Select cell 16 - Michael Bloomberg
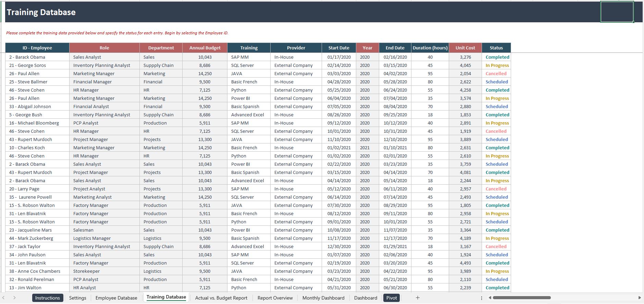This screenshot has width=644, height=304. [37, 123]
